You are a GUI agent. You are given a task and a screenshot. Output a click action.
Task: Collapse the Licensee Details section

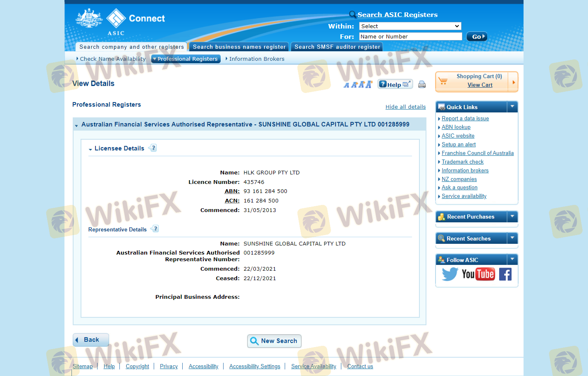[x=90, y=149]
